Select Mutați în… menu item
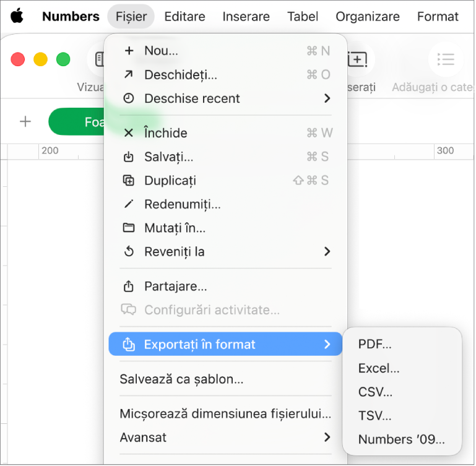This screenshot has height=466, width=476. click(225, 228)
